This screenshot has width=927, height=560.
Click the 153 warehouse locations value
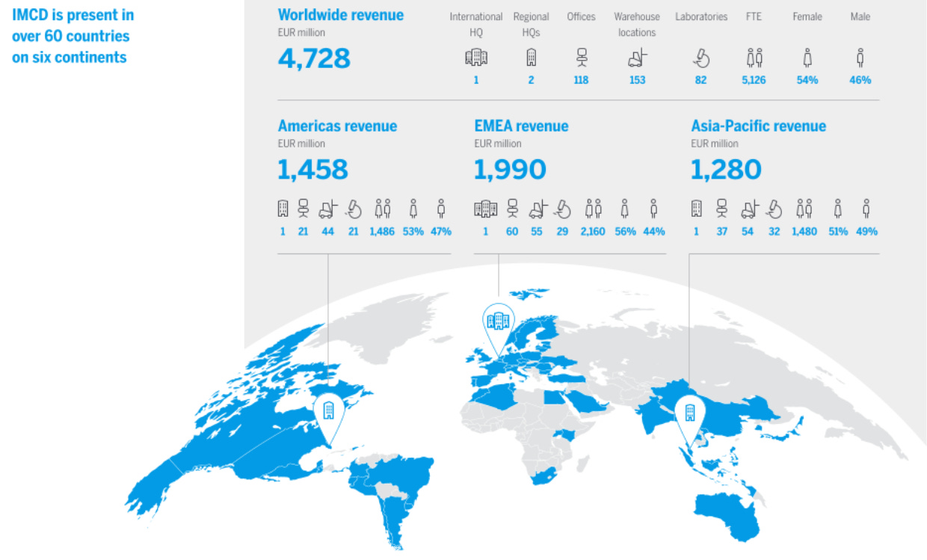point(637,80)
